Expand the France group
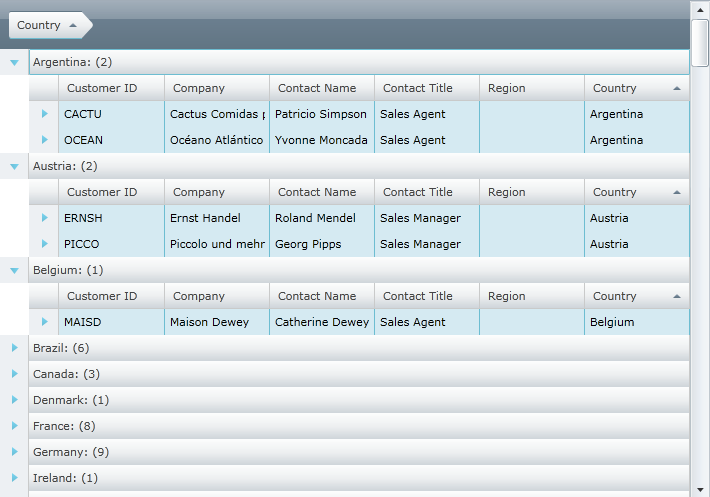This screenshot has height=497, width=710. [14, 425]
